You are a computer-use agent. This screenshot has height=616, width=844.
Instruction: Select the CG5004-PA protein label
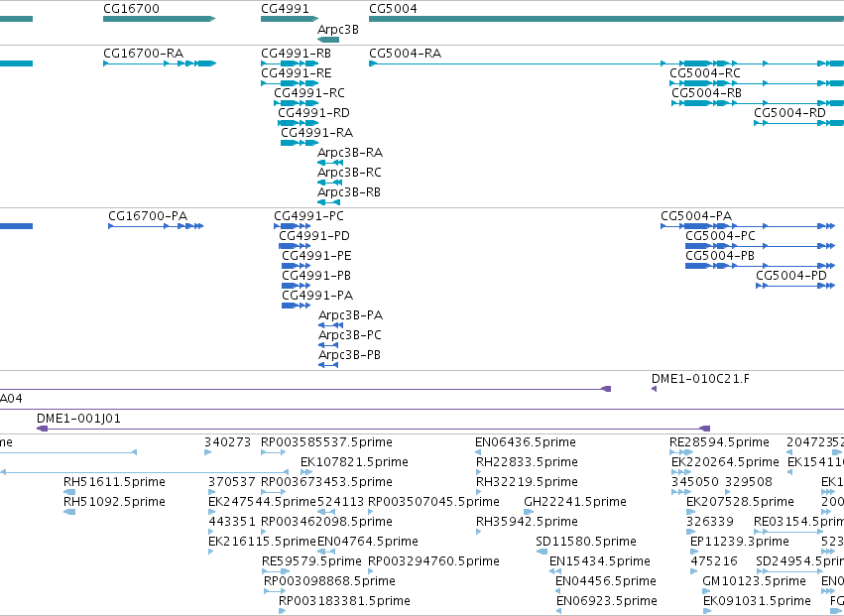pos(696,216)
